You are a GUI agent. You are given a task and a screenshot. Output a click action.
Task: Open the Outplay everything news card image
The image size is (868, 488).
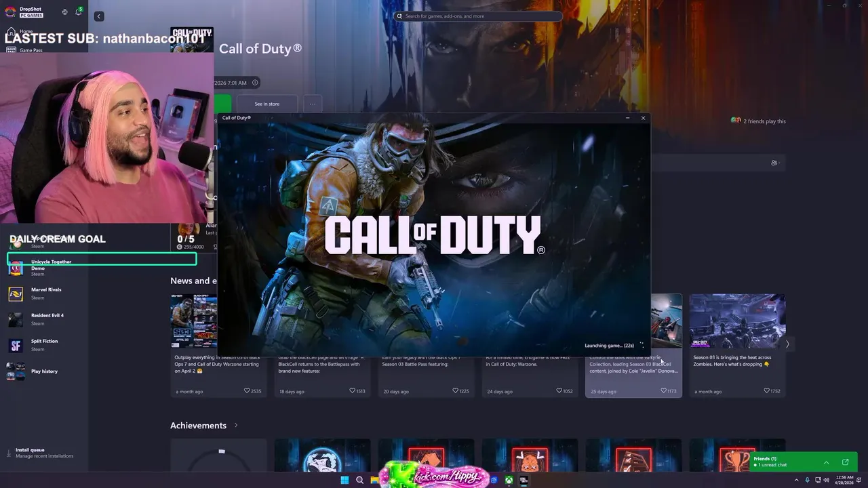click(194, 321)
